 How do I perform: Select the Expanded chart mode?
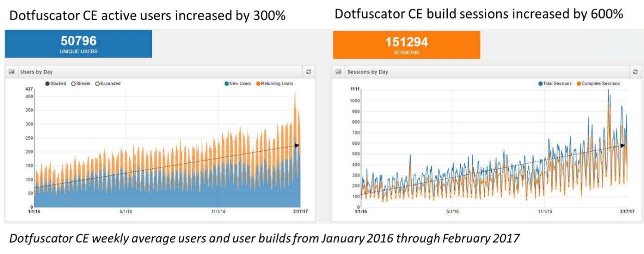(x=108, y=83)
